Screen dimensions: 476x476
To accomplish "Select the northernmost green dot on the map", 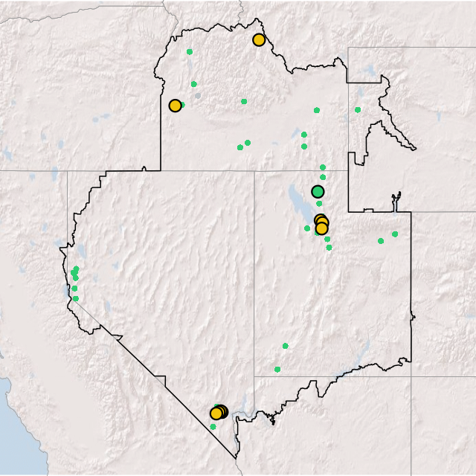I will tap(190, 52).
